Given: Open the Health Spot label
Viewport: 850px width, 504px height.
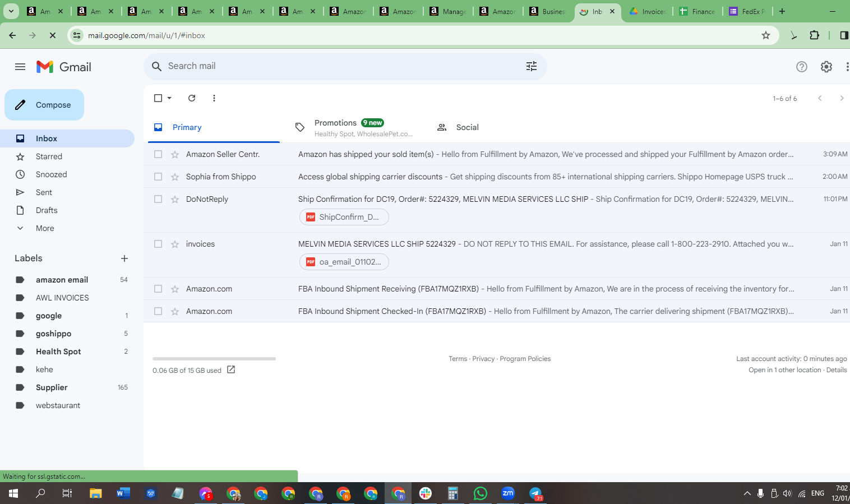Looking at the screenshot, I should click(x=58, y=352).
